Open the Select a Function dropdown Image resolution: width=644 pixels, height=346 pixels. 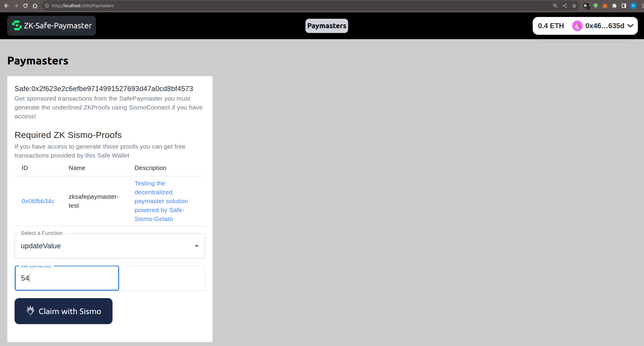tap(110, 246)
